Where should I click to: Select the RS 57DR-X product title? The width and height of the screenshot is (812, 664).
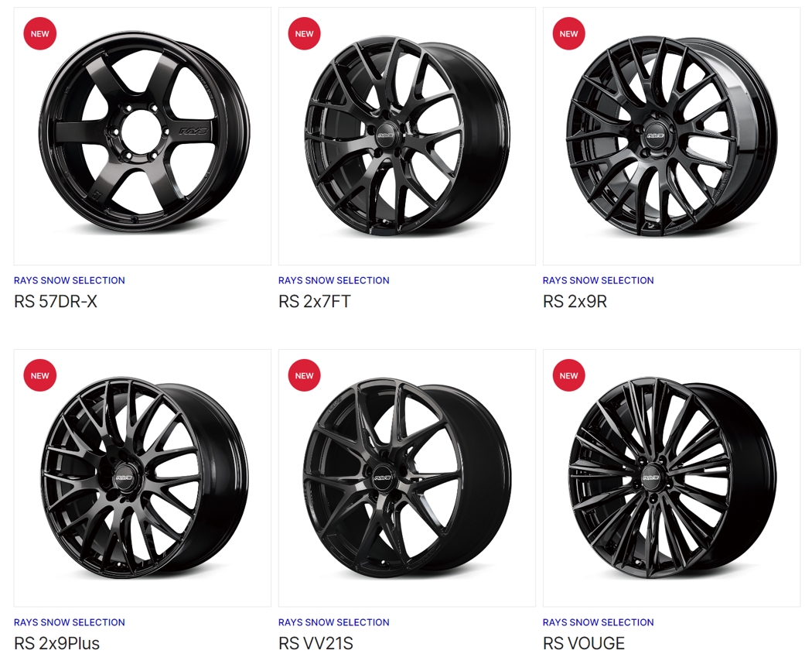pos(56,301)
